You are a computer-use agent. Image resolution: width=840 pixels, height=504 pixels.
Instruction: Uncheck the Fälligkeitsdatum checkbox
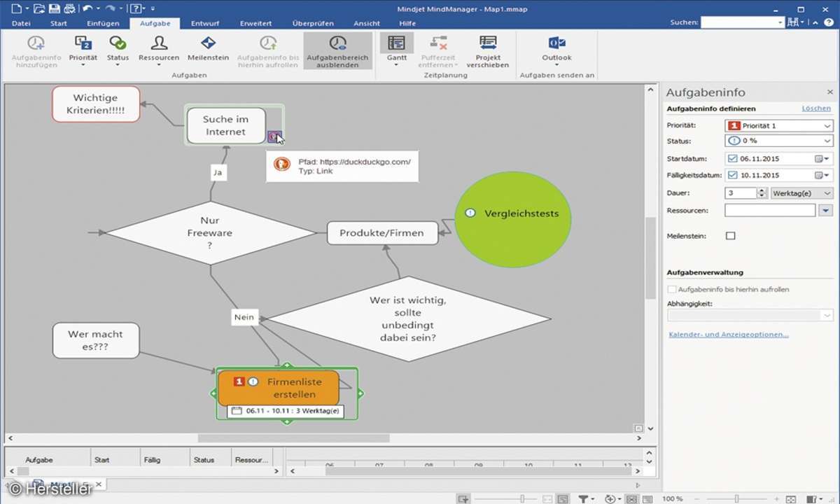[732, 176]
